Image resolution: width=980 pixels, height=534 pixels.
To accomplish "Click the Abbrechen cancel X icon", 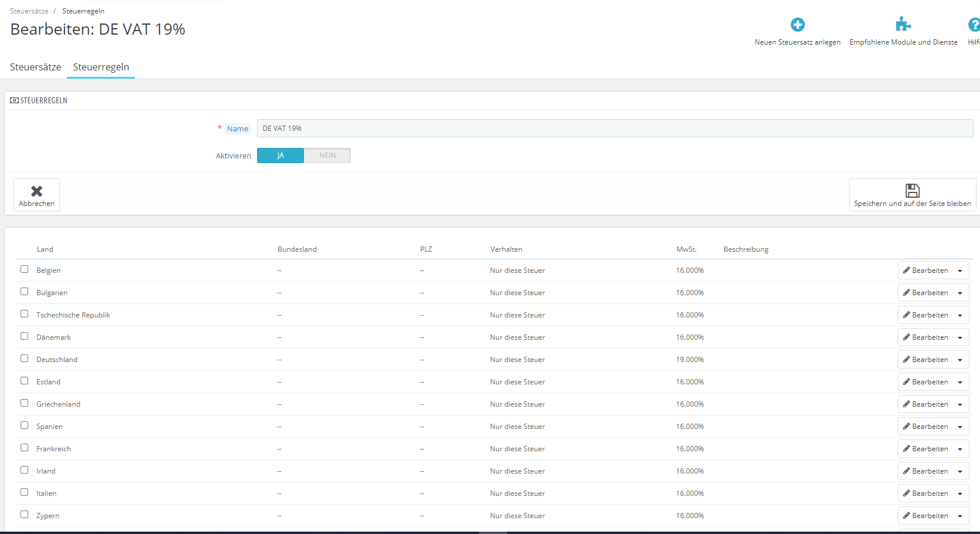I will (36, 191).
